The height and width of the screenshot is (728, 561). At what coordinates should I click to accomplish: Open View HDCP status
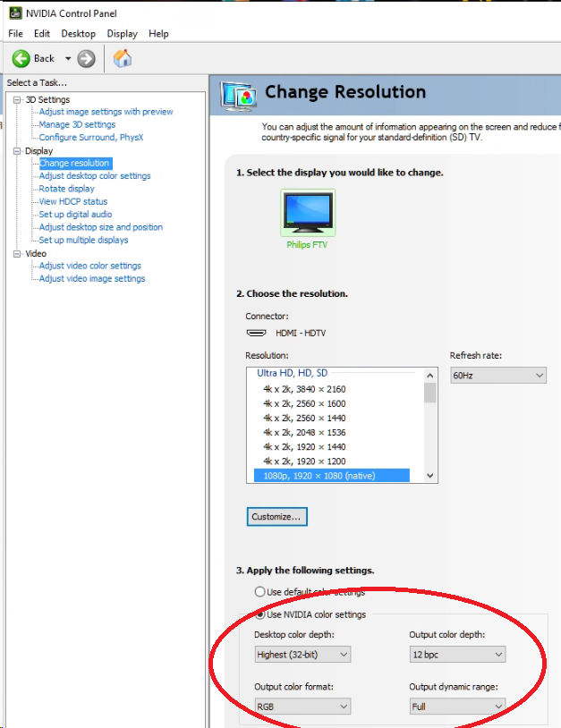[73, 201]
